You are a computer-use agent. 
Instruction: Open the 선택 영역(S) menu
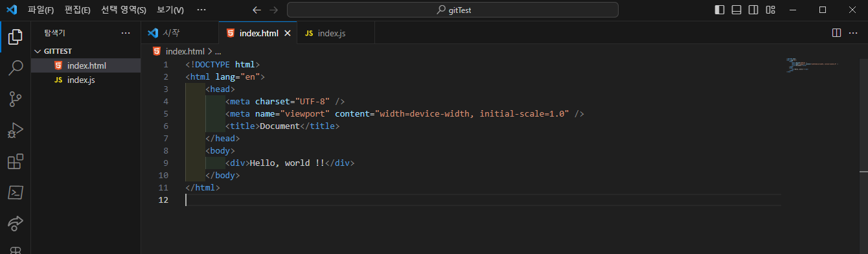[x=124, y=10]
